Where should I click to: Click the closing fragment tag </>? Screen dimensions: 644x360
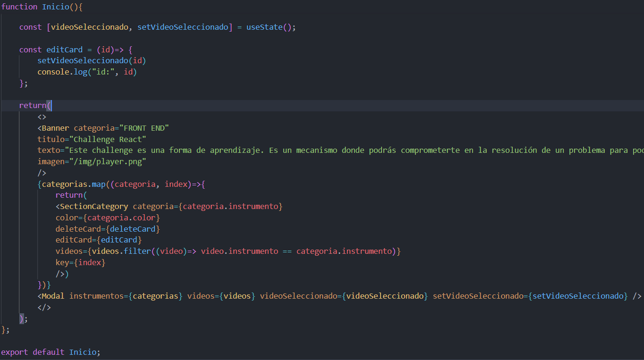[44, 308]
